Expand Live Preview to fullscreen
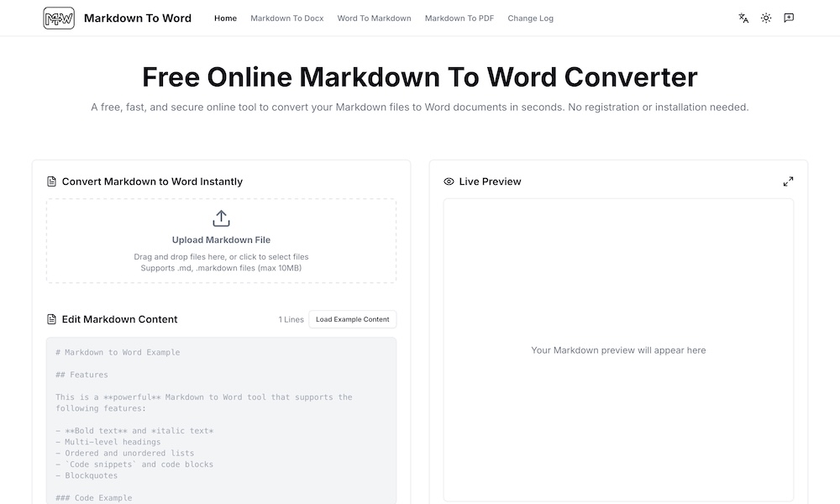840x504 pixels. click(788, 181)
